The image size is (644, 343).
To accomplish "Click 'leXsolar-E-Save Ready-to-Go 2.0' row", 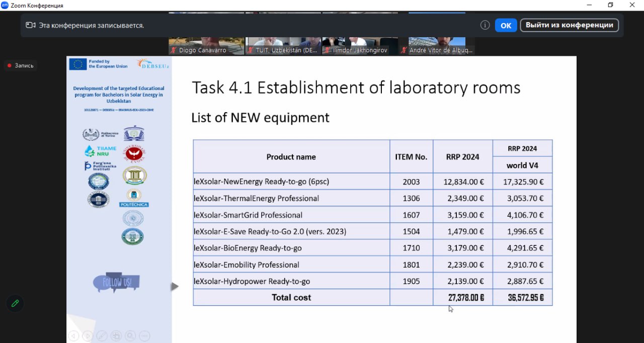I will pos(373,231).
